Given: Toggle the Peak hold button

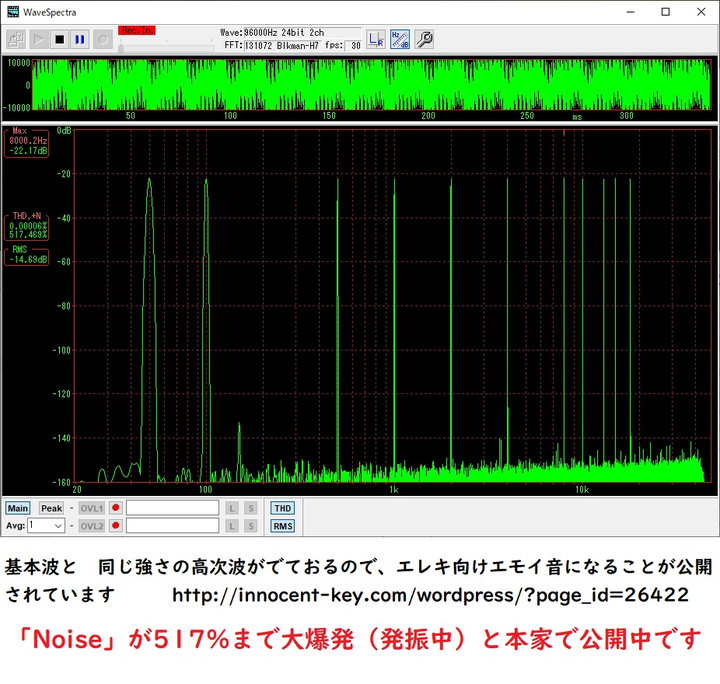Looking at the screenshot, I should click(x=51, y=508).
